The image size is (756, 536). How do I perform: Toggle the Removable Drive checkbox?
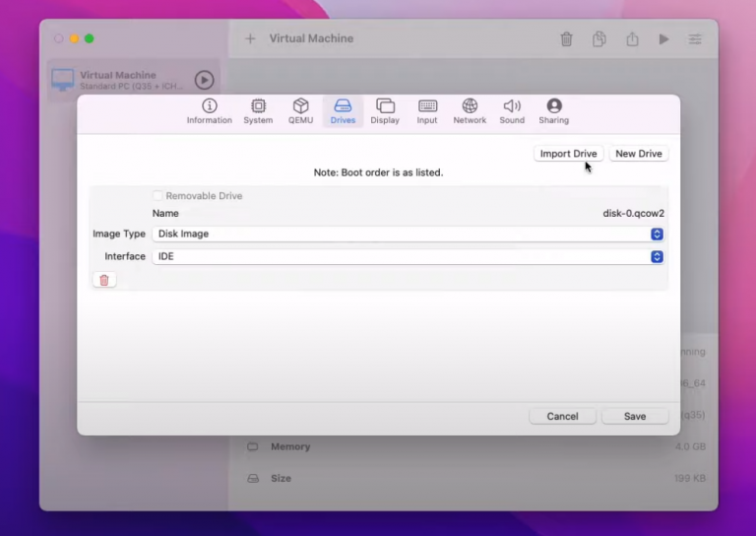click(x=158, y=196)
